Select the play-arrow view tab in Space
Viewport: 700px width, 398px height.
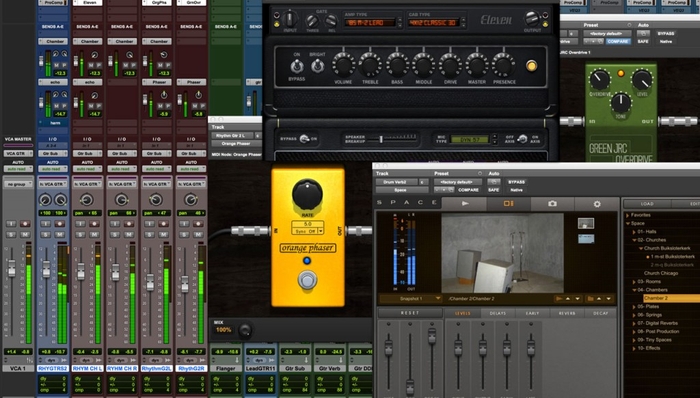pos(465,203)
